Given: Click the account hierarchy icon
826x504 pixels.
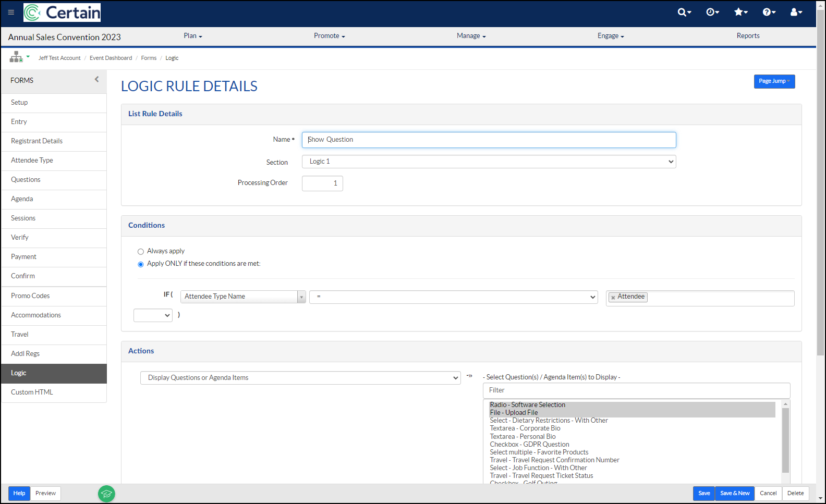Looking at the screenshot, I should (x=16, y=57).
